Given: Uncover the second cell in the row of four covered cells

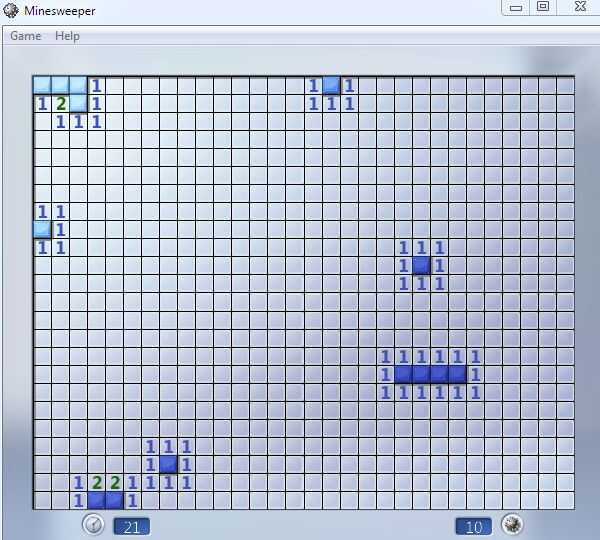Looking at the screenshot, I should 422,374.
